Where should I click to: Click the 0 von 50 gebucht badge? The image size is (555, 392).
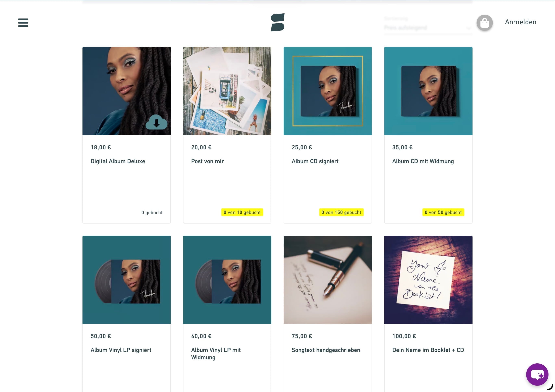coord(443,212)
